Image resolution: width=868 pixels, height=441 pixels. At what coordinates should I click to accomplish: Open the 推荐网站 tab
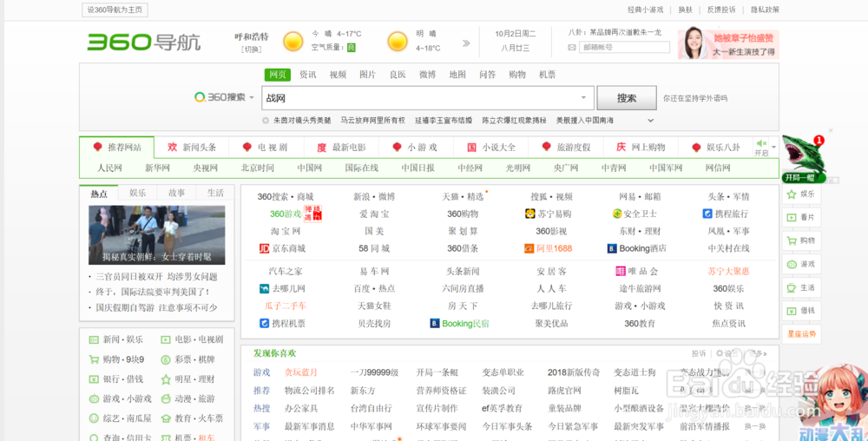pyautogui.click(x=117, y=148)
